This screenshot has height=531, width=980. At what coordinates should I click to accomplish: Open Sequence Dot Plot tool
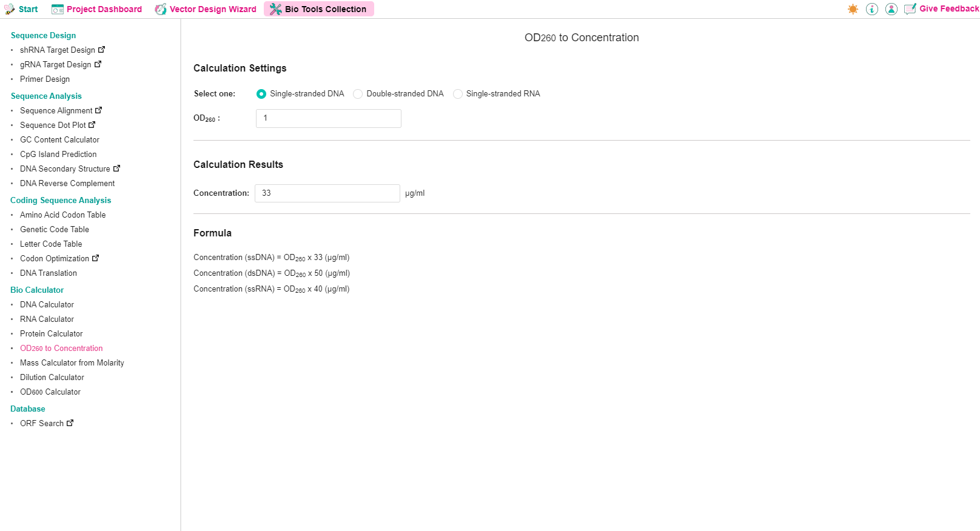click(x=53, y=125)
